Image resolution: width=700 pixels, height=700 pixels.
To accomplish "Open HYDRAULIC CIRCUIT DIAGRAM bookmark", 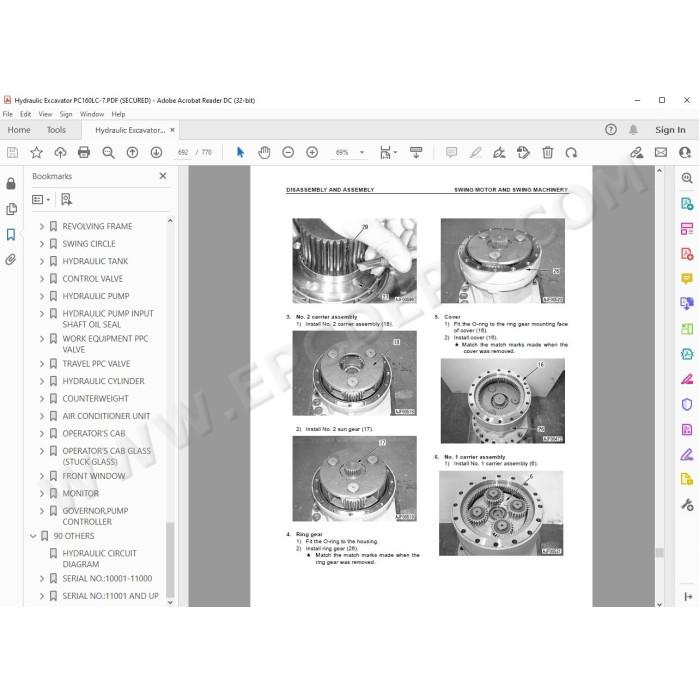I will tap(99, 558).
